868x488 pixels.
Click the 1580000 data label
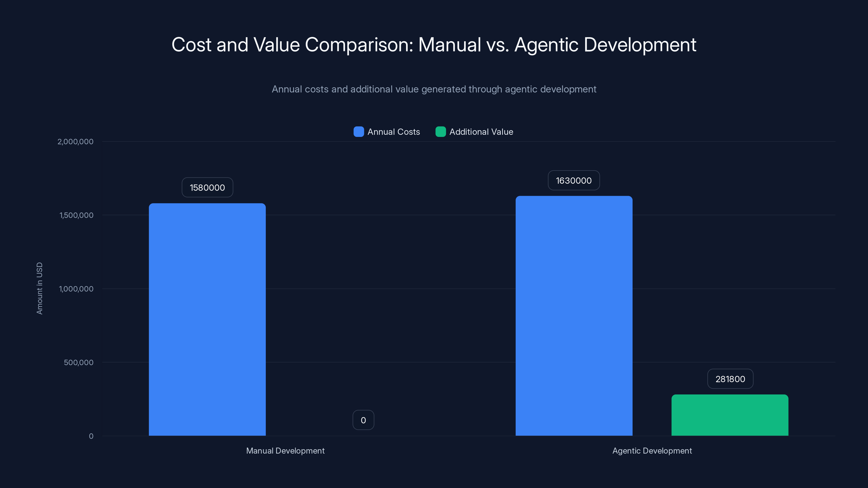pyautogui.click(x=207, y=187)
